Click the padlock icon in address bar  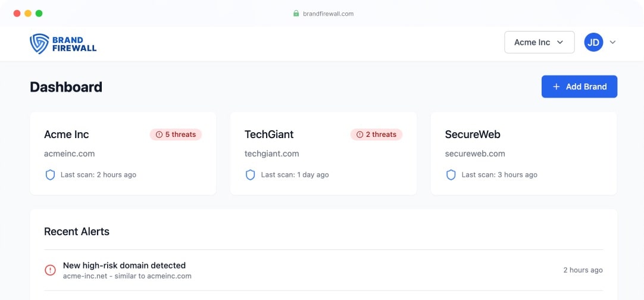[x=296, y=14]
